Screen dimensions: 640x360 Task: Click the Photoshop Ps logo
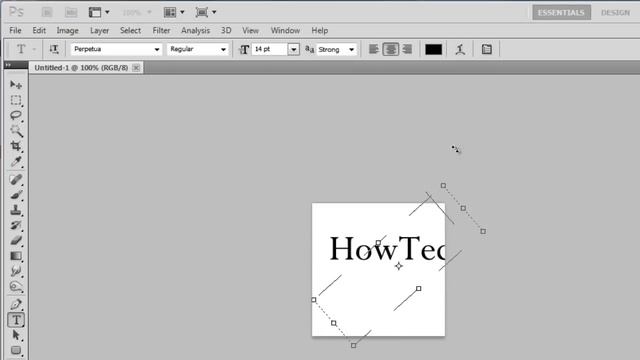click(16, 12)
